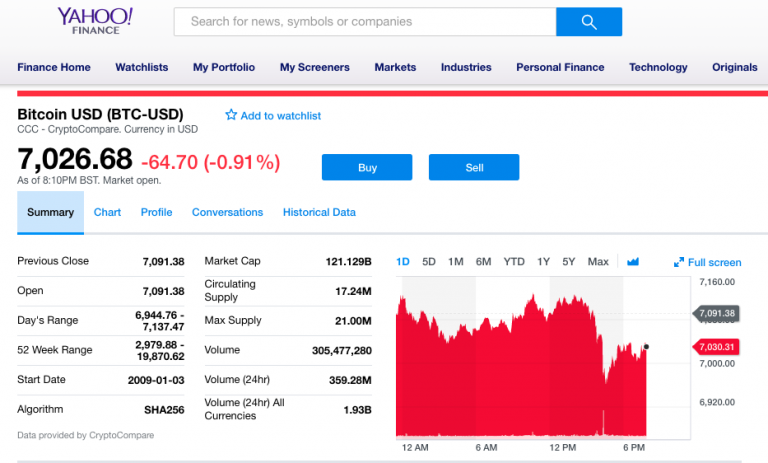The image size is (768, 463).
Task: Click the All Currencies volume 1.93B
Action: [x=358, y=410]
